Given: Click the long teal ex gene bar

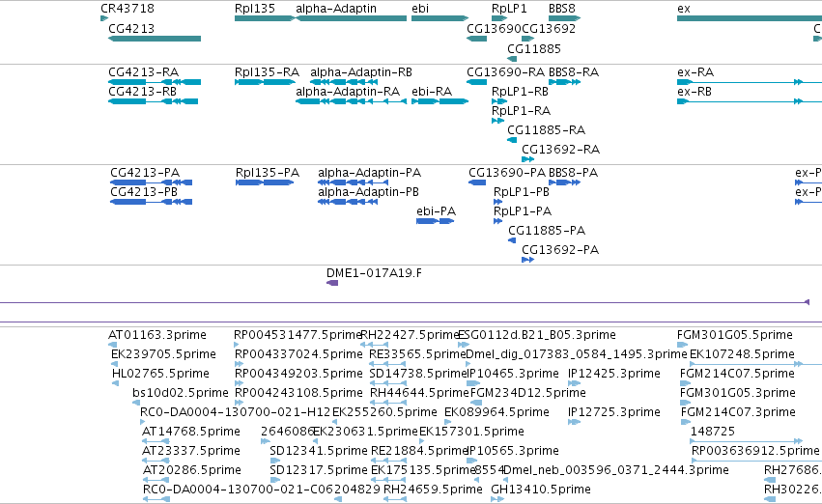Looking at the screenshot, I should pos(750,18).
